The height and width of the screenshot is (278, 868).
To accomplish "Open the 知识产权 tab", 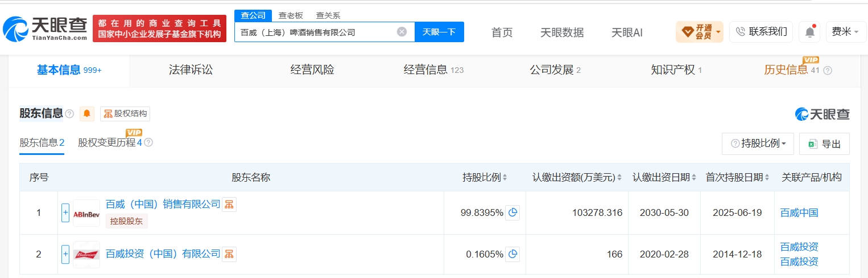I will pos(676,70).
